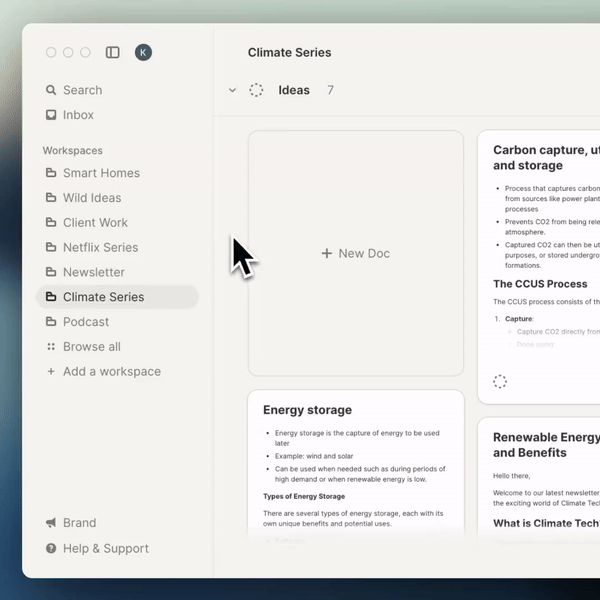This screenshot has width=600, height=600.
Task: Click the Brand megaphone icon
Action: 51,523
